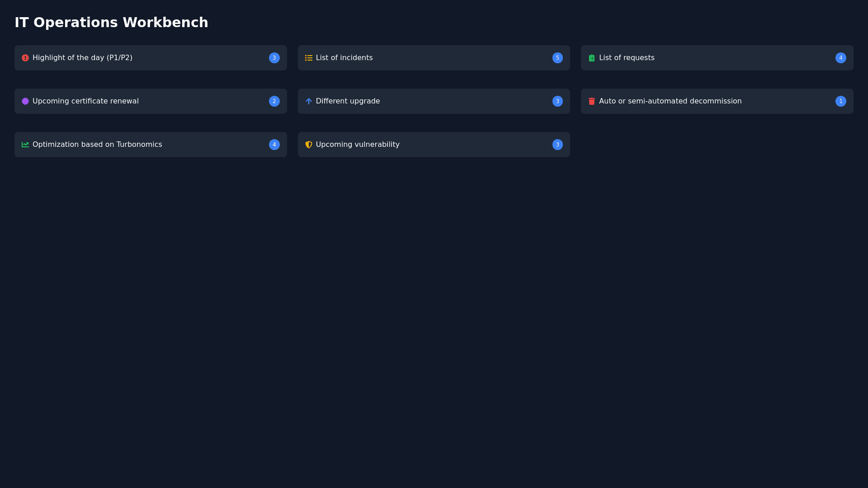Click the count badge on List of requests

tap(840, 58)
